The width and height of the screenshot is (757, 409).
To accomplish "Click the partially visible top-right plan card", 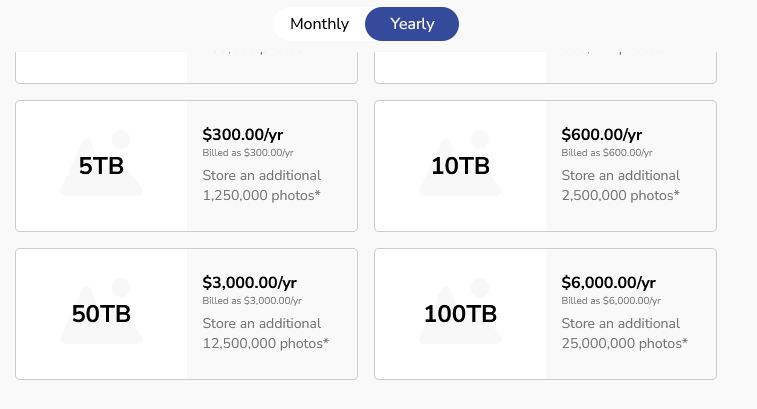I will (546, 68).
